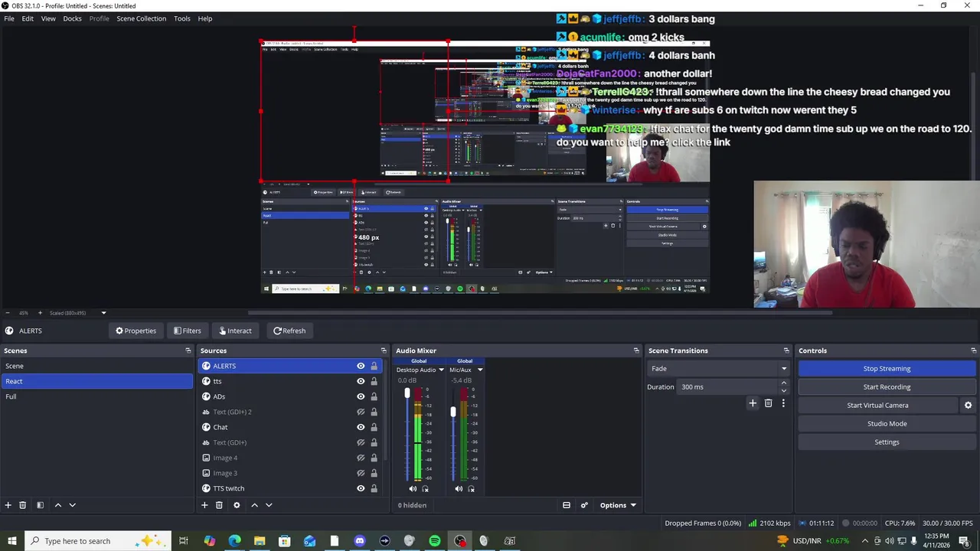Open the Tools menu

click(x=182, y=18)
